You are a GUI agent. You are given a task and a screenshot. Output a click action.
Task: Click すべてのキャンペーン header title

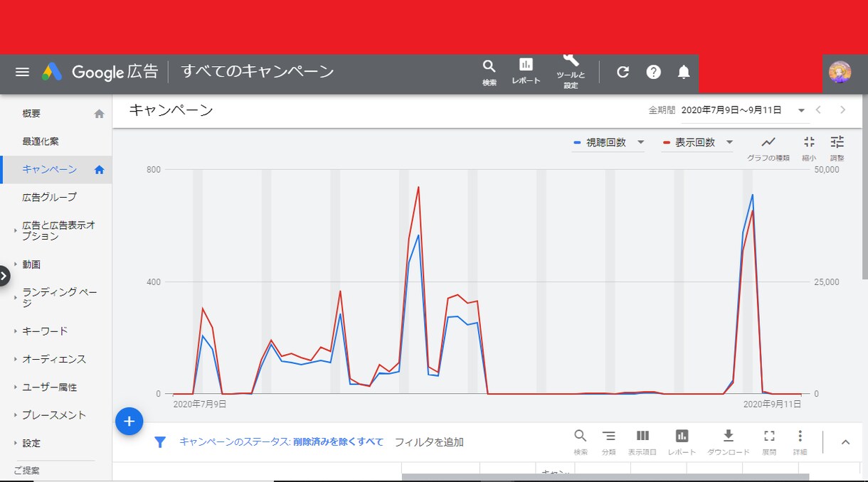pyautogui.click(x=258, y=72)
